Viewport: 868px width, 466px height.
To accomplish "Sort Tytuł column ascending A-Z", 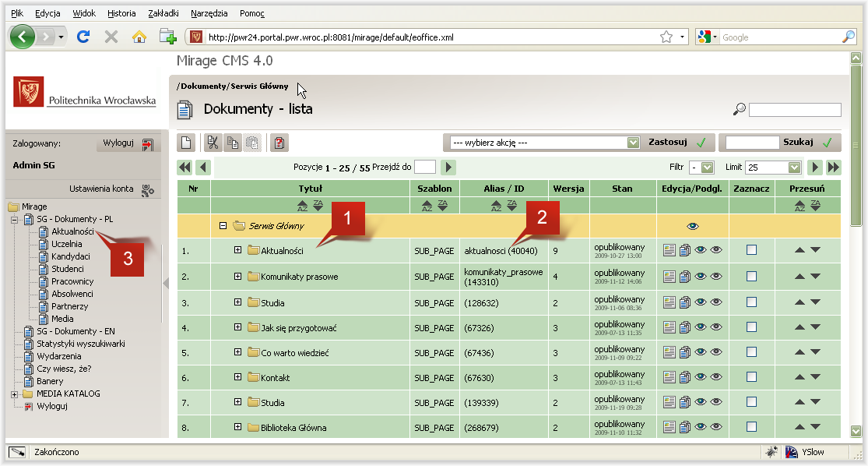I will [x=302, y=206].
